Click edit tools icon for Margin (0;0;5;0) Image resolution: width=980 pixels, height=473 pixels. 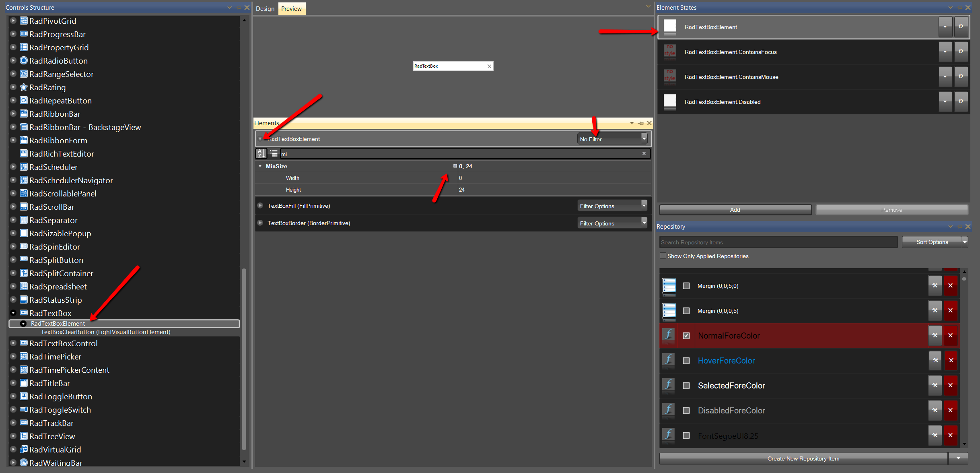(935, 285)
